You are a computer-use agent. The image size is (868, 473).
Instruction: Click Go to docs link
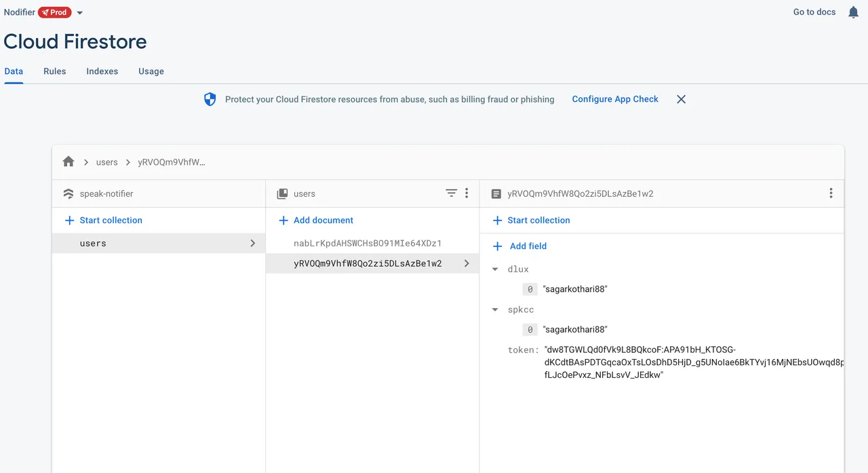tap(814, 12)
